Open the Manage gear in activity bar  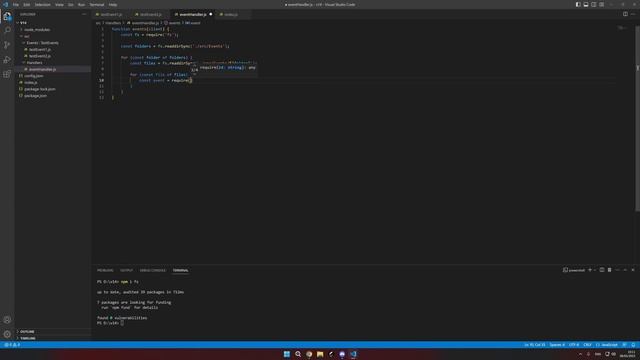pos(7,334)
